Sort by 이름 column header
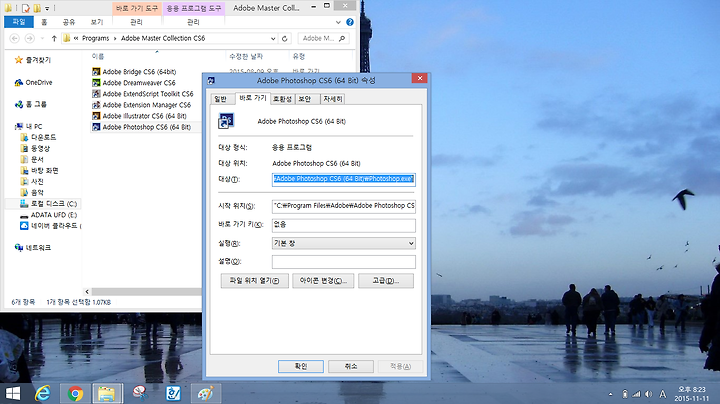The width and height of the screenshot is (720, 404). point(97,56)
